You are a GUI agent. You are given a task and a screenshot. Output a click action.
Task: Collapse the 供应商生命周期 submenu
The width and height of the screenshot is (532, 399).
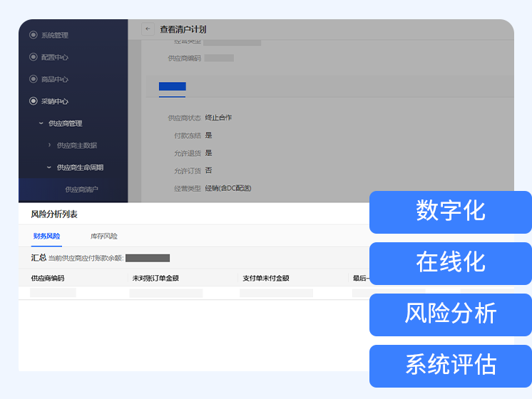pos(49,167)
